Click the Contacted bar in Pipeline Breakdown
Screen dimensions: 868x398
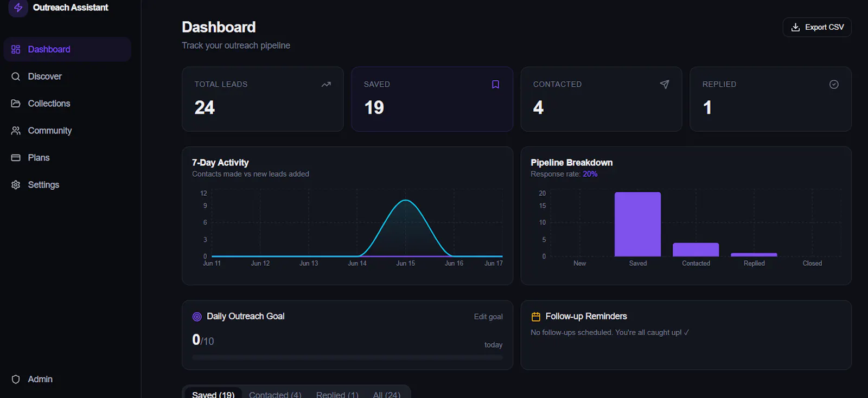click(x=695, y=249)
